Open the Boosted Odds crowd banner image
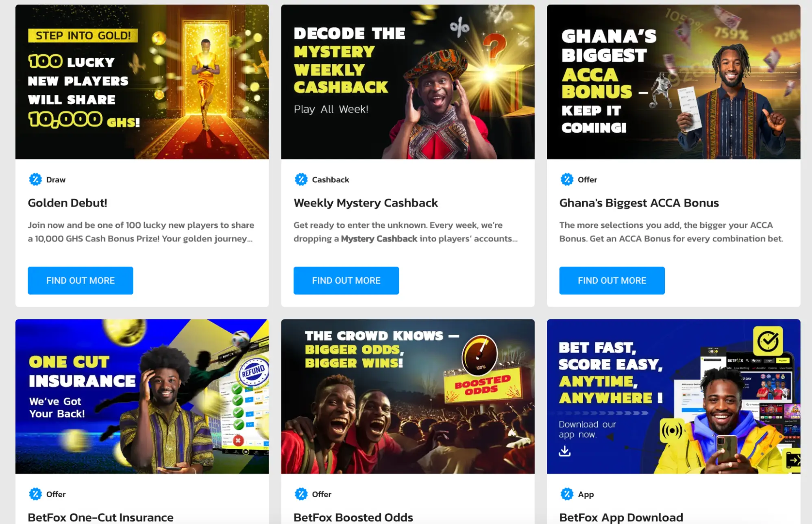This screenshot has width=812, height=524. (408, 397)
